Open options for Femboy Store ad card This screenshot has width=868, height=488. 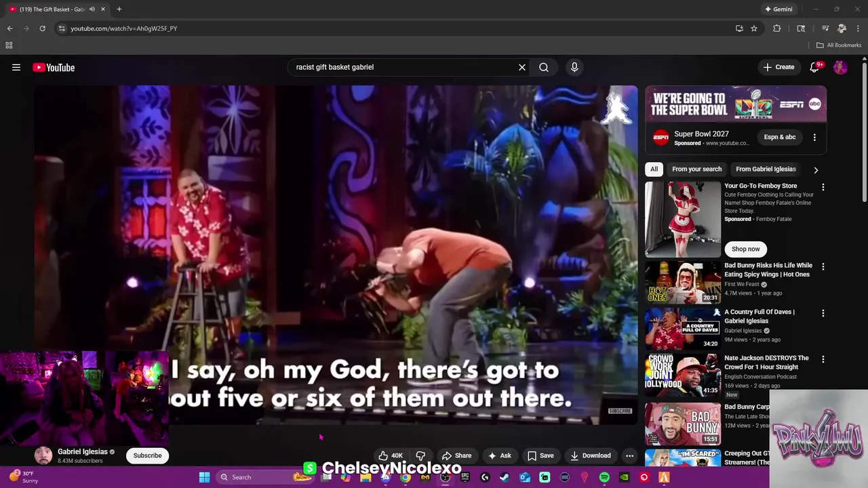point(823,187)
